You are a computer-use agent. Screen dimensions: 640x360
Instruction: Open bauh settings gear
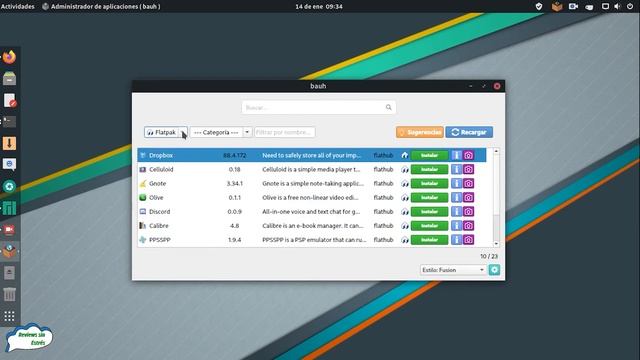494,270
